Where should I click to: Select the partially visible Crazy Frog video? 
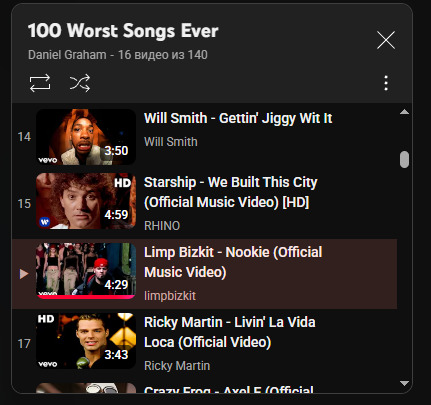click(204, 388)
